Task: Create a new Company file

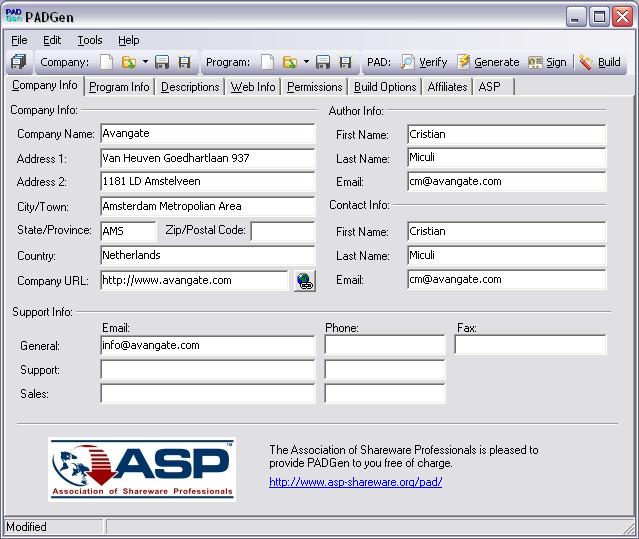Action: click(106, 62)
